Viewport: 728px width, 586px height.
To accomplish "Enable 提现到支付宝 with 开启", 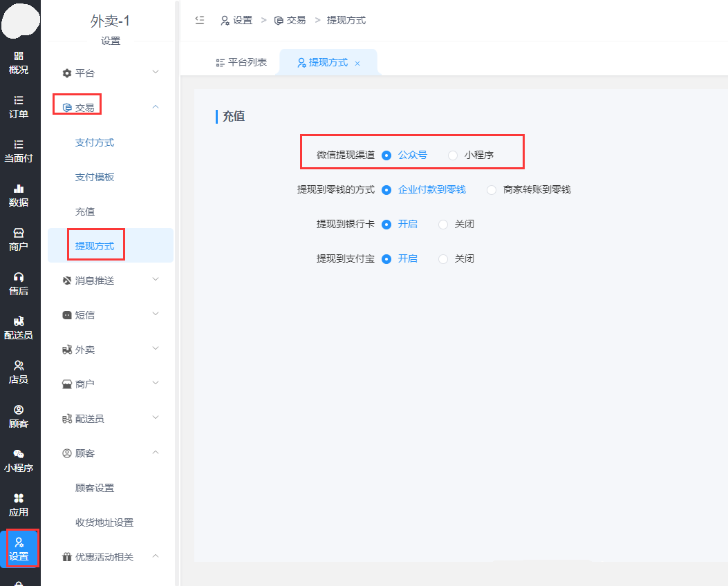I will [x=386, y=259].
